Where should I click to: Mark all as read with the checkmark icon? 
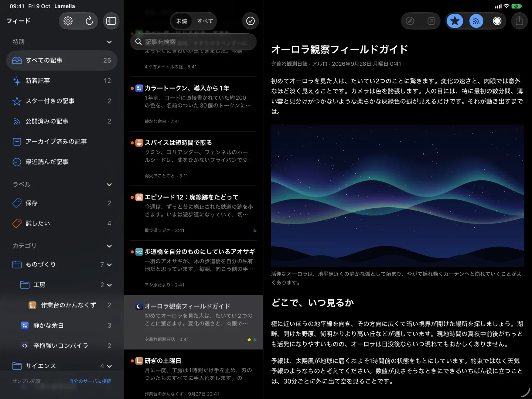pyautogui.click(x=250, y=21)
